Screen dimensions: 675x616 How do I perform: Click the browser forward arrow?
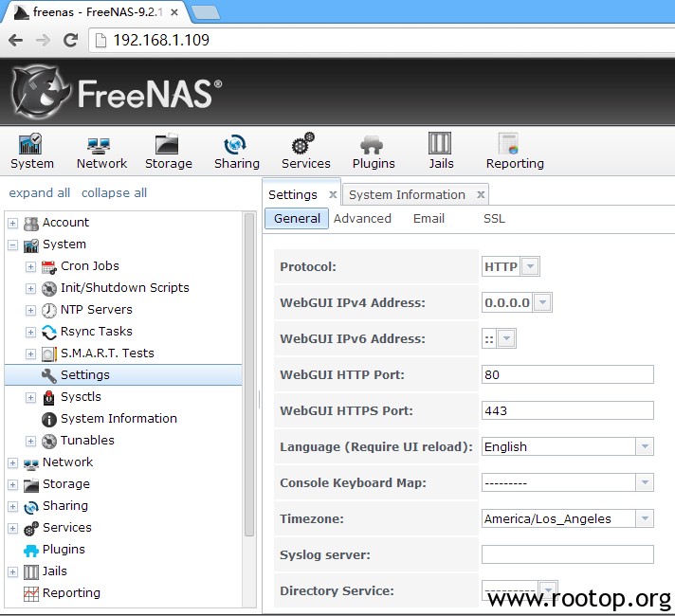pyautogui.click(x=43, y=41)
